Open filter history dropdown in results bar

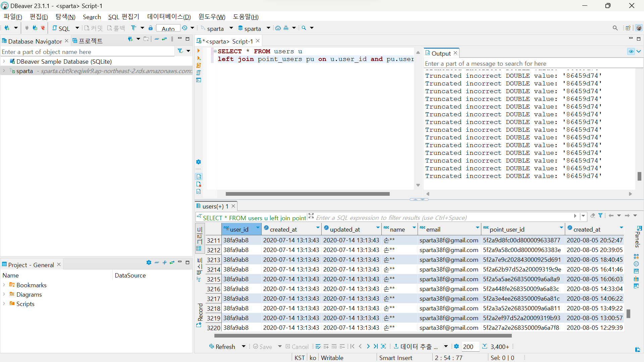tap(583, 216)
